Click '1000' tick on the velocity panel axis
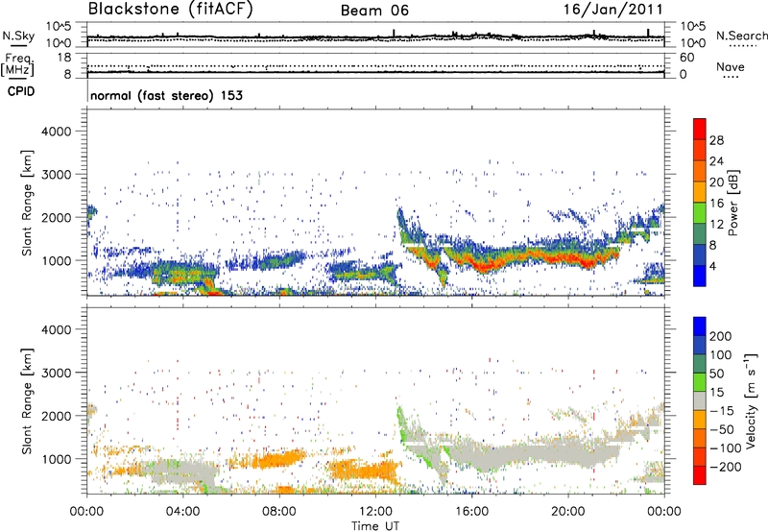 (57, 459)
